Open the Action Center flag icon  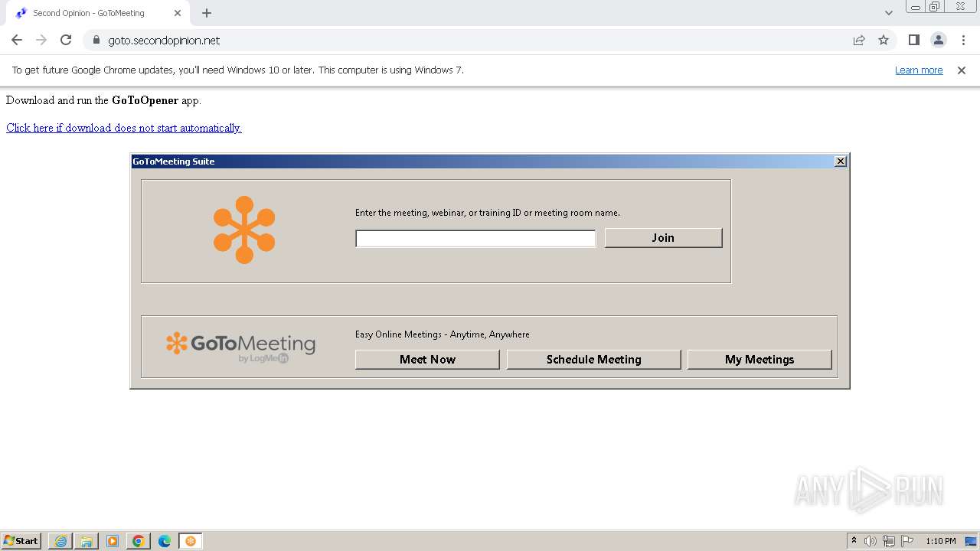click(907, 541)
